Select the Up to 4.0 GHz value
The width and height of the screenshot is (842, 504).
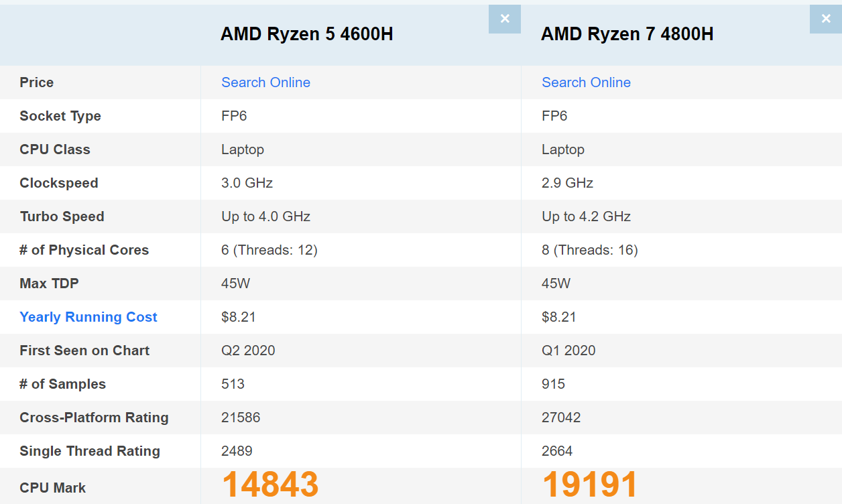click(265, 216)
